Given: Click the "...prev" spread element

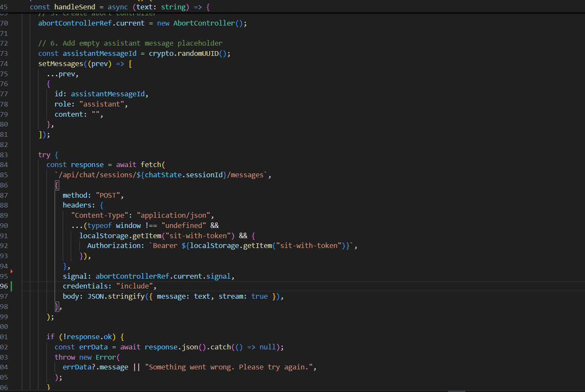Looking at the screenshot, I should click(61, 74).
